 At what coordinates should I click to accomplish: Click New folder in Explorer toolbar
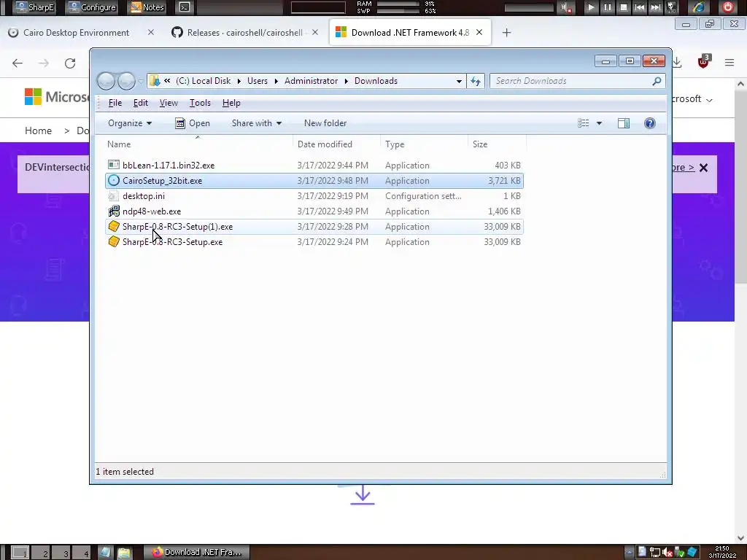point(325,123)
